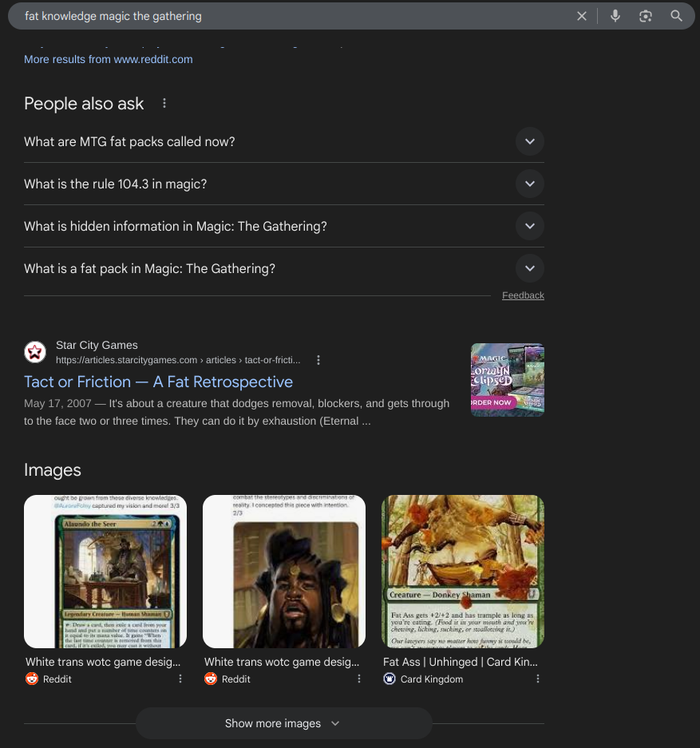Open the People also ask options menu
This screenshot has height=748, width=700.
164,104
